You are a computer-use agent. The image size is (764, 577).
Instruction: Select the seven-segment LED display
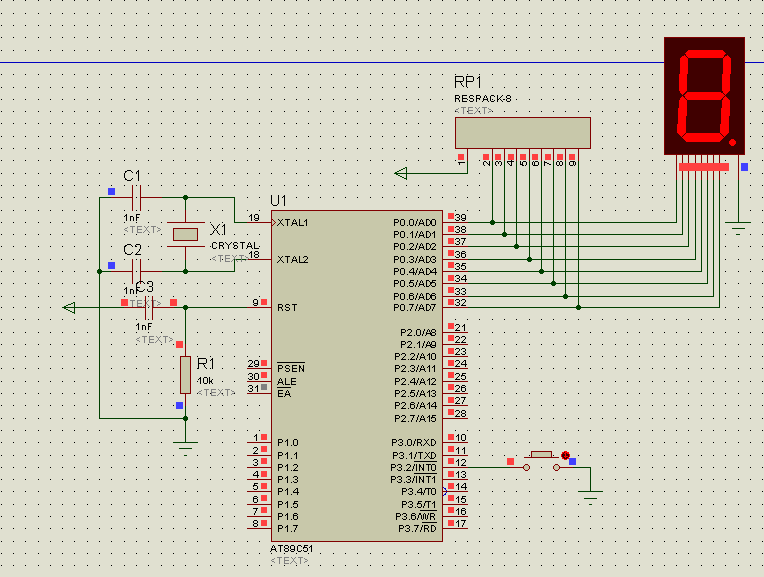[x=704, y=96]
